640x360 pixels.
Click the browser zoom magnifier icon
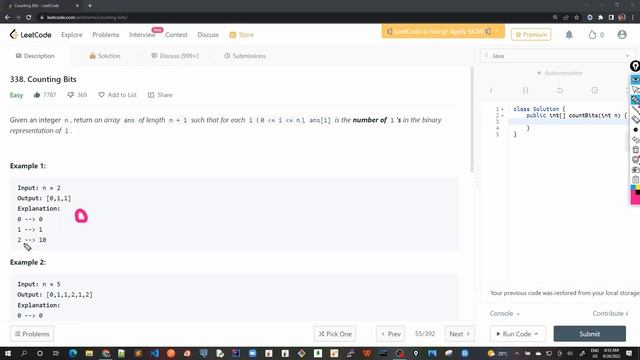click(555, 18)
